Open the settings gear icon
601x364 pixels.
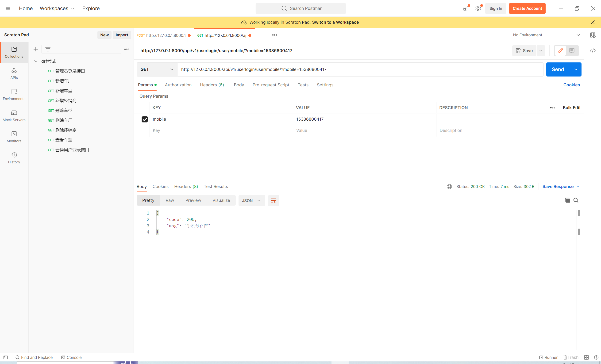[x=478, y=8]
